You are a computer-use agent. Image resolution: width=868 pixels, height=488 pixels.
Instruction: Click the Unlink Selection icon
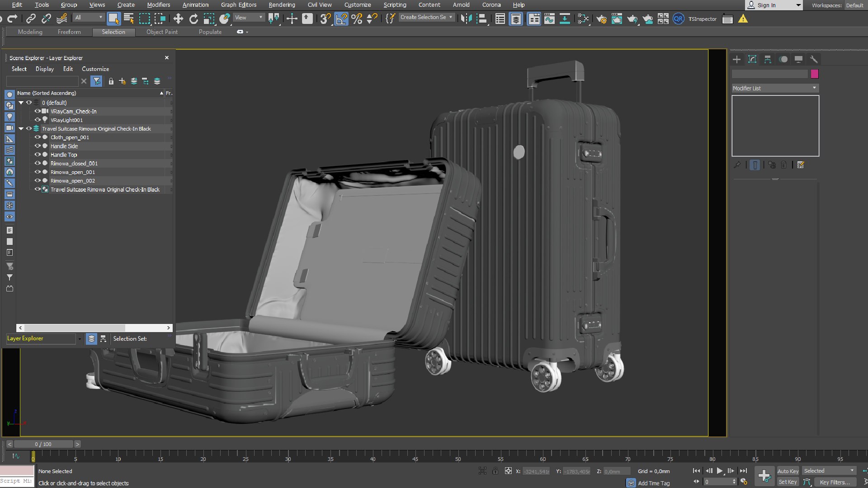(46, 19)
